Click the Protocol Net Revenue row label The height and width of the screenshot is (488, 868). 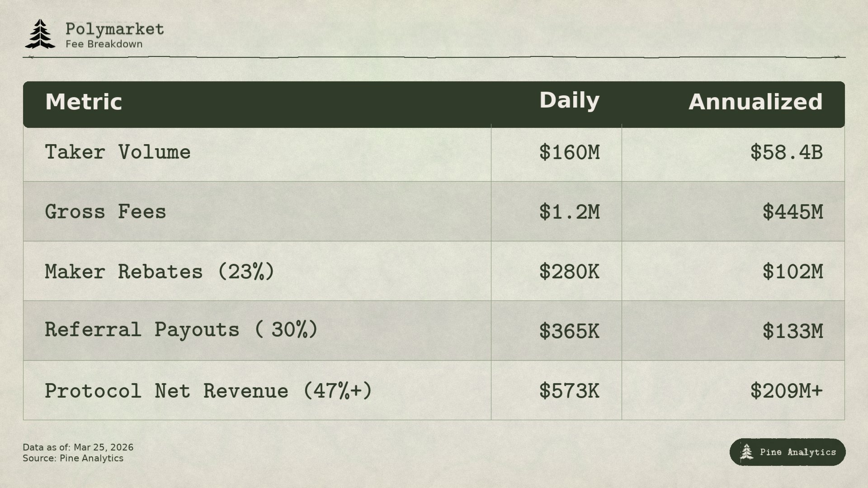(208, 391)
